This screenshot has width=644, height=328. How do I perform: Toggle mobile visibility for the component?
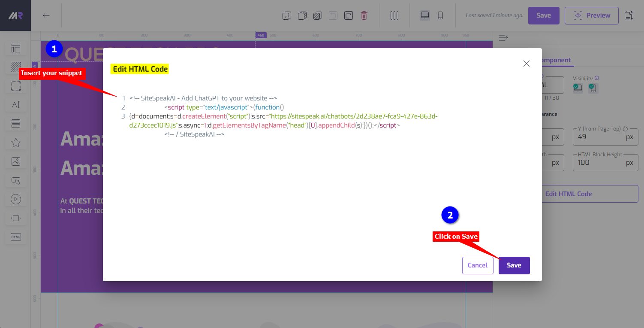coord(593,88)
